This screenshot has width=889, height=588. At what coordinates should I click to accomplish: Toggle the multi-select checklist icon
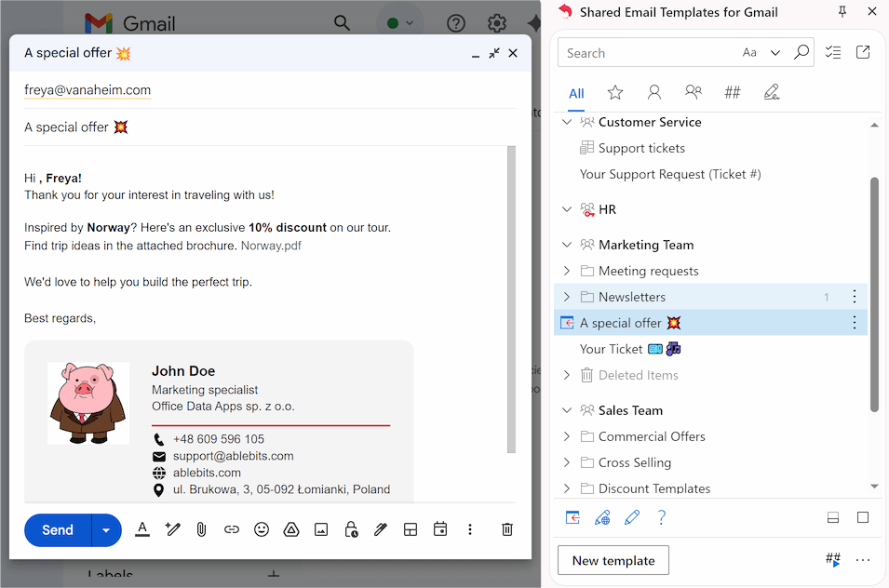point(833,53)
